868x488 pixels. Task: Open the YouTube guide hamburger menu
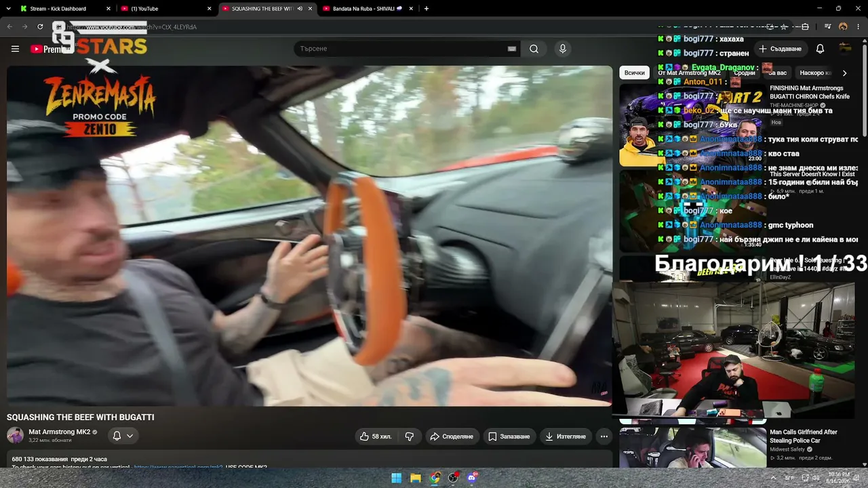(x=15, y=49)
